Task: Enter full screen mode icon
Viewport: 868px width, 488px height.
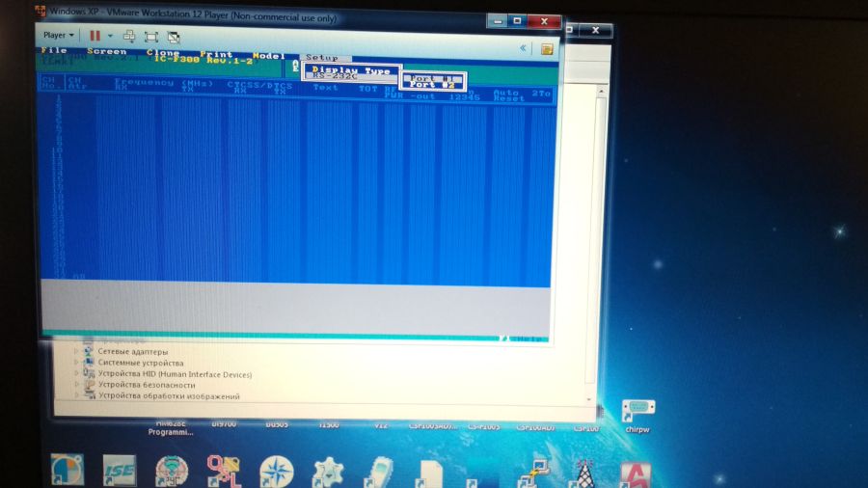Action: [151, 36]
